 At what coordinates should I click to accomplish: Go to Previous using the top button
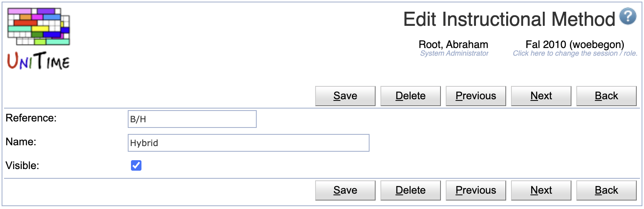(476, 96)
